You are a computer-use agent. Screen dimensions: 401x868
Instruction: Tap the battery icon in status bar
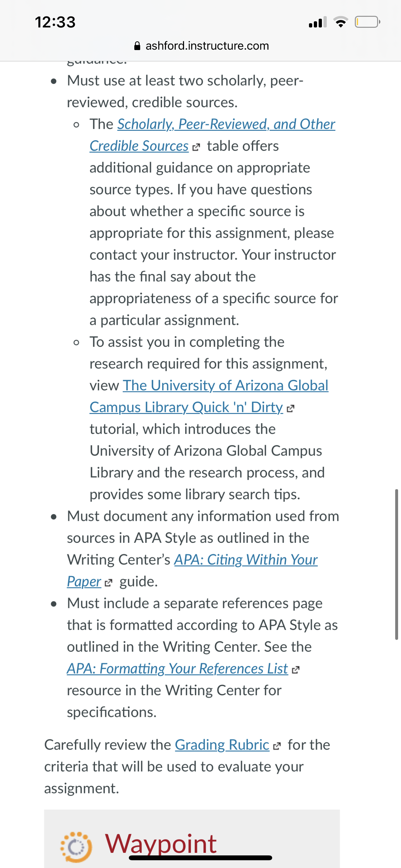tap(367, 22)
